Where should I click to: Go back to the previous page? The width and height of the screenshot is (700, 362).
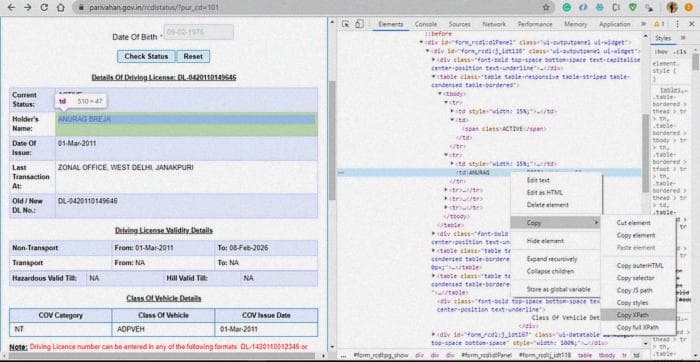coord(11,8)
